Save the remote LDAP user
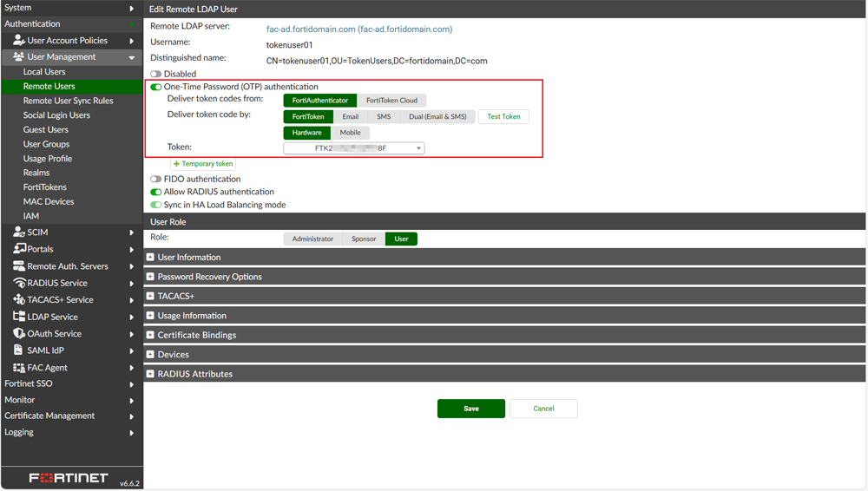 [470, 409]
